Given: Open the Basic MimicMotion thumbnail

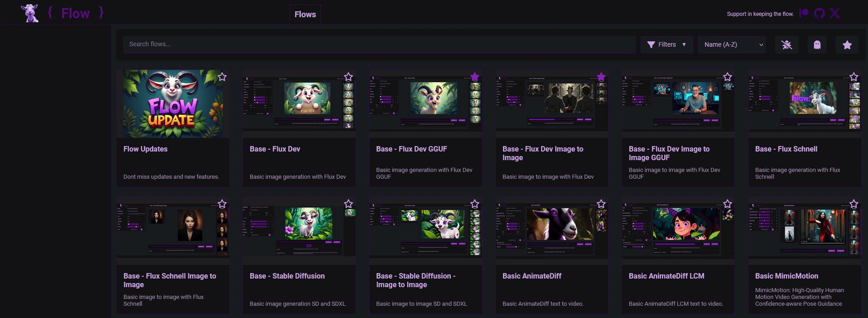Looking at the screenshot, I should (804, 230).
